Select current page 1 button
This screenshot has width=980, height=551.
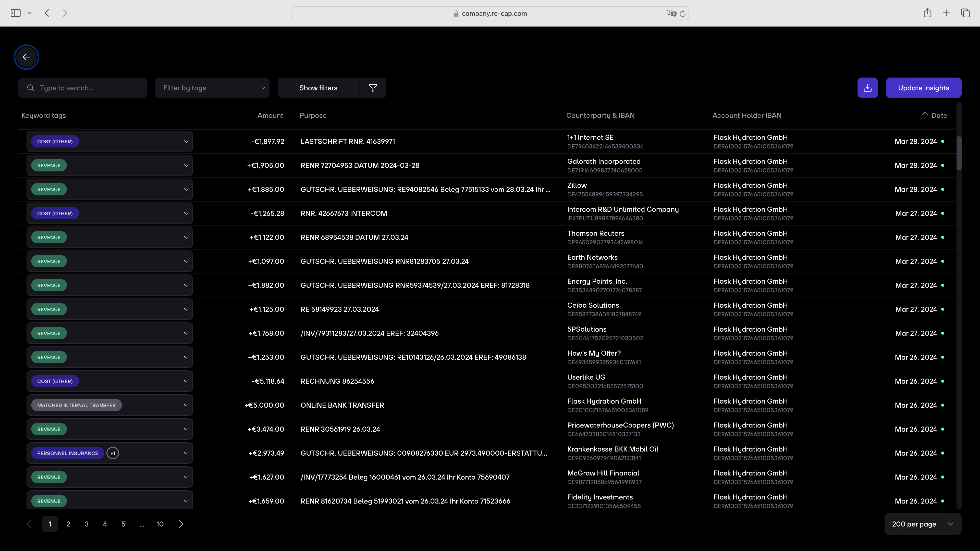pos(50,524)
